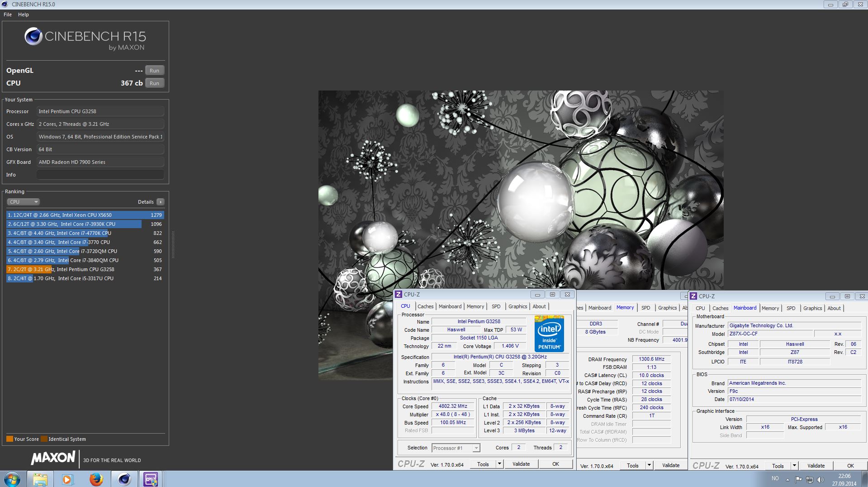The width and height of the screenshot is (868, 487).
Task: Open Windows Explorer from the taskbar
Action: tap(40, 479)
